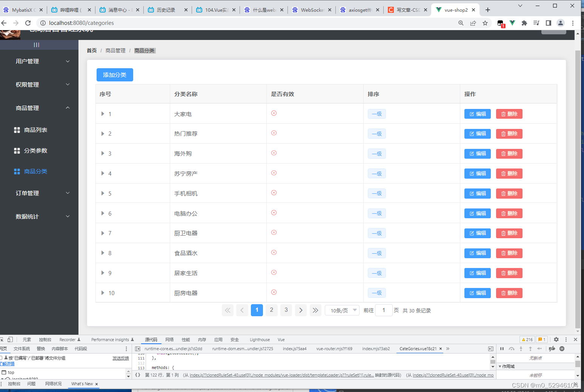The height and width of the screenshot is (392, 584).
Task: Jump to last page with double arrow
Action: [315, 310]
